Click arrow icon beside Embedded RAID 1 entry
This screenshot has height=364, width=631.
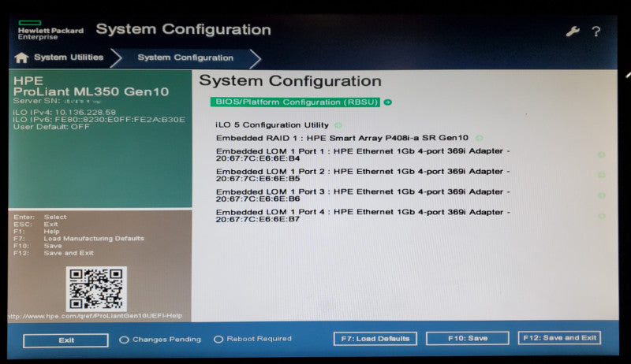pyautogui.click(x=479, y=138)
